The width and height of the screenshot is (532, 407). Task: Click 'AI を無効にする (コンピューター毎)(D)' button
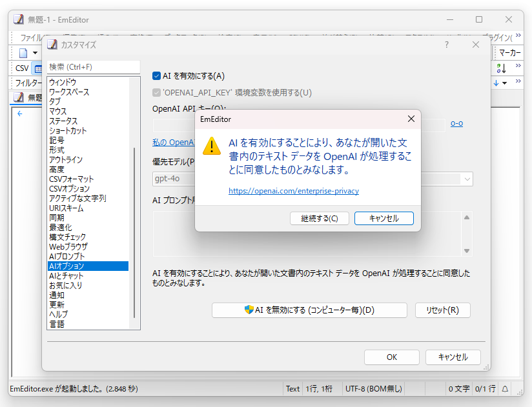pyautogui.click(x=309, y=310)
